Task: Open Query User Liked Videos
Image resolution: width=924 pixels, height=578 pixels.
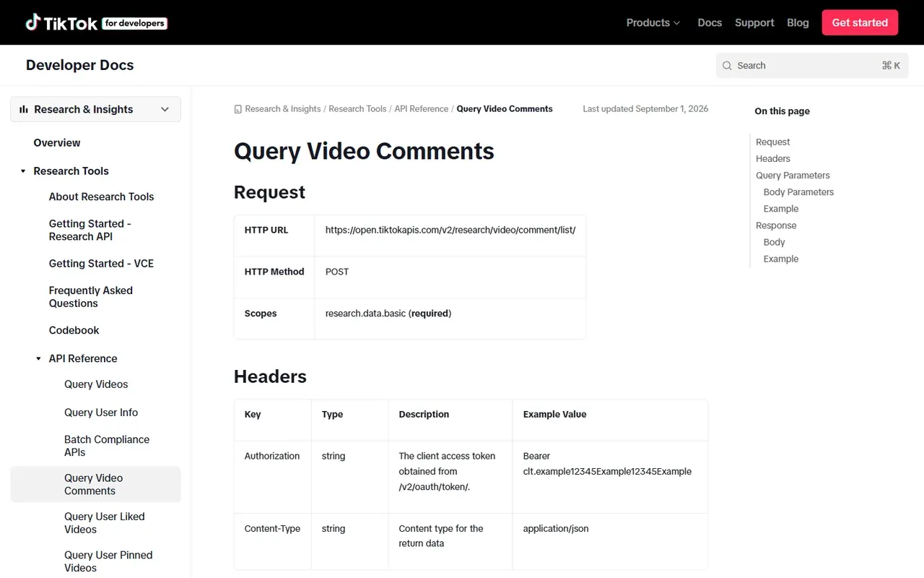Action: [105, 523]
